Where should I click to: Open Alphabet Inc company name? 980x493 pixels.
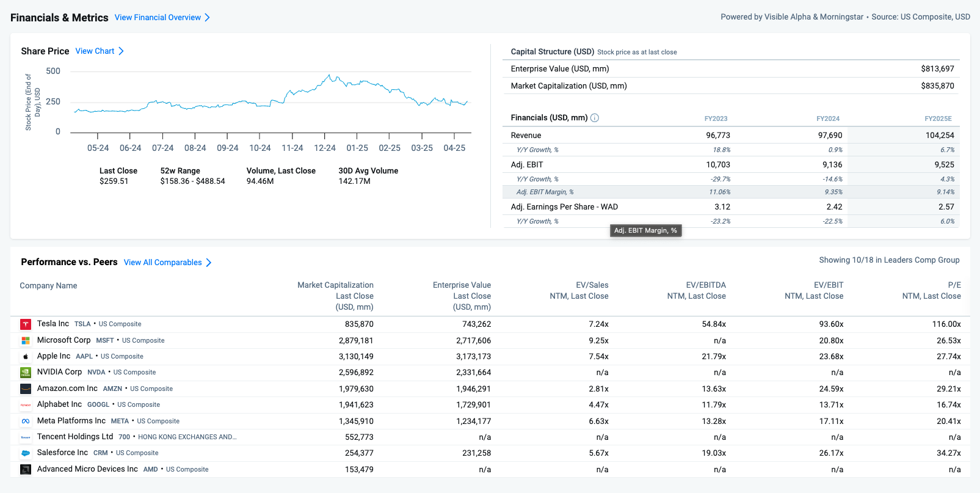[59, 404]
